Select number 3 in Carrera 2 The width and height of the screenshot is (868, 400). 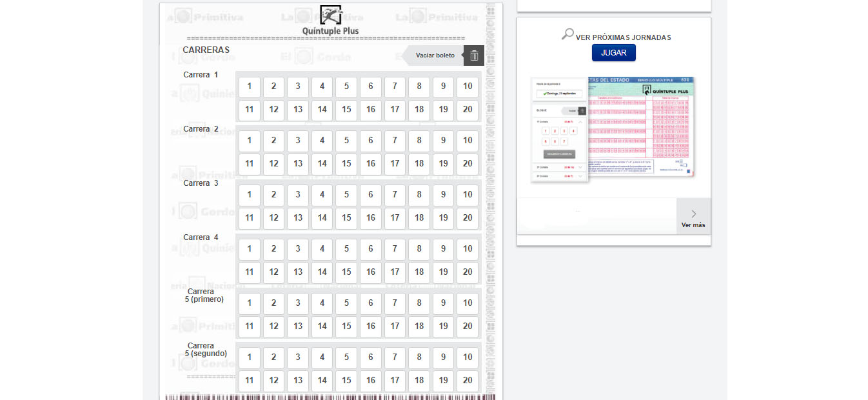[x=298, y=141]
